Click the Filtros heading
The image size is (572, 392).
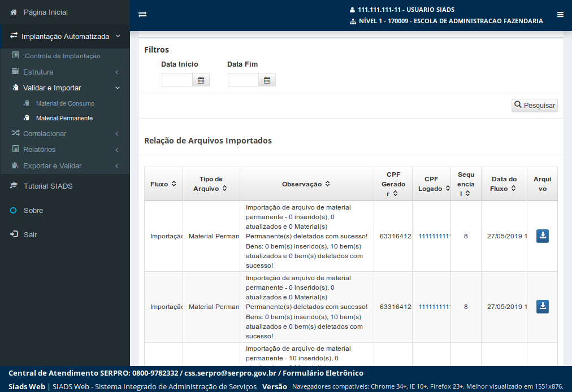(x=157, y=50)
